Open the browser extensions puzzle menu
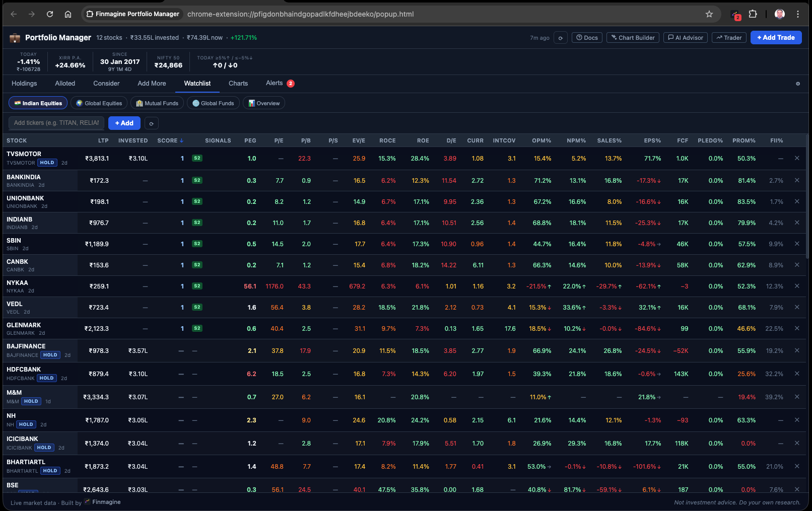The width and height of the screenshot is (812, 511). click(x=753, y=14)
